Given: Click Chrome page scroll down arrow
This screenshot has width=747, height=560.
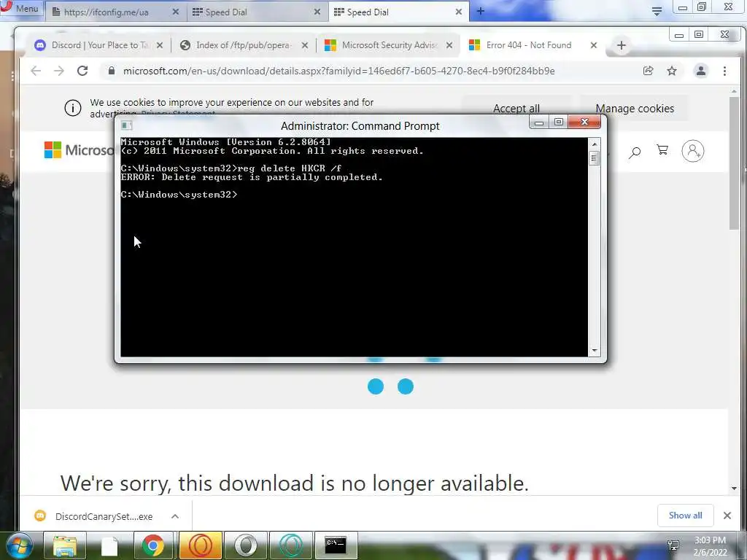Looking at the screenshot, I should tap(734, 488).
